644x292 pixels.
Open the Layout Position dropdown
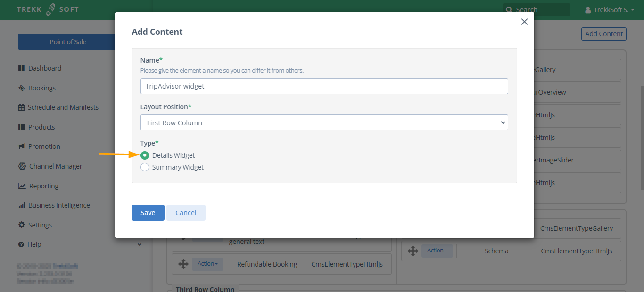click(x=324, y=122)
